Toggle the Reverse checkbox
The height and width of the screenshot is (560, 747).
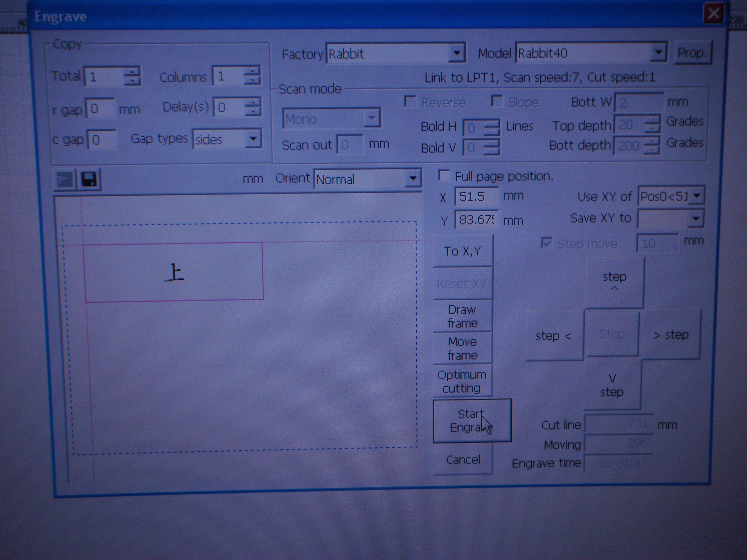410,102
